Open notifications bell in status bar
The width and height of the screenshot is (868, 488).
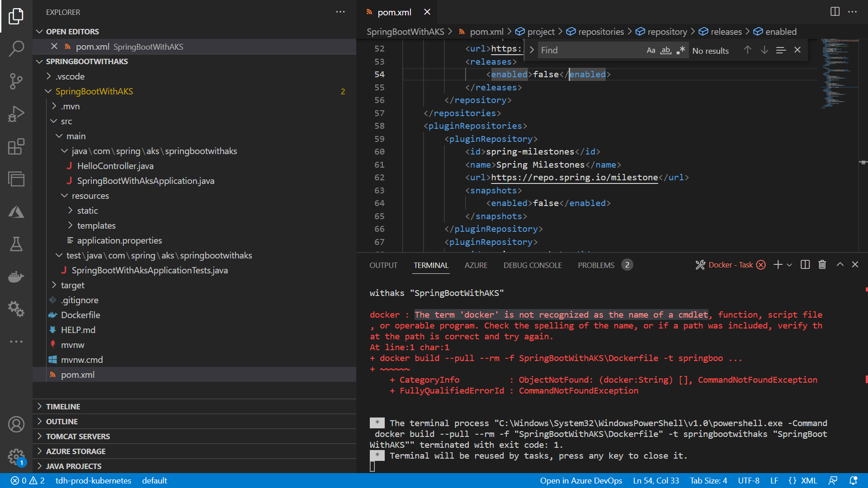[x=854, y=481]
